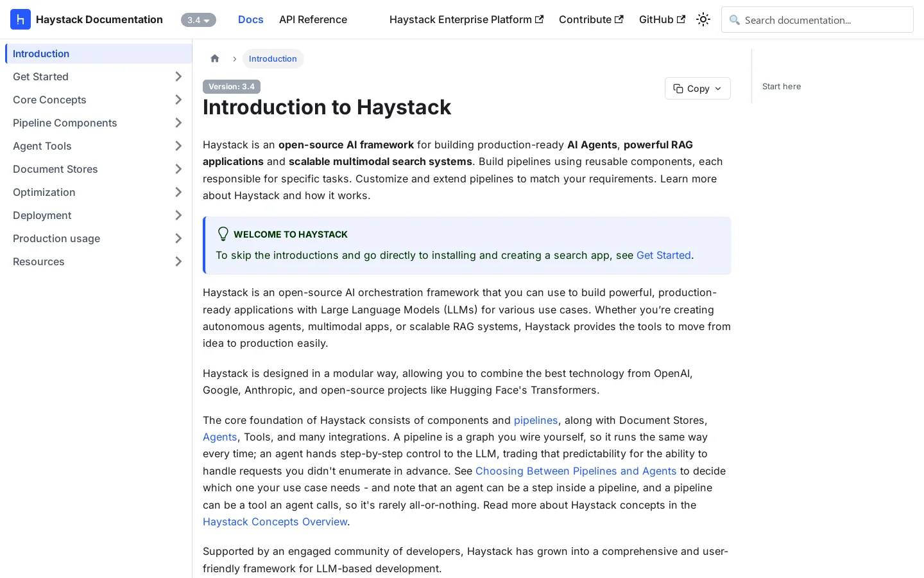
Task: Open the GitHub external link
Action: pyautogui.click(x=662, y=19)
